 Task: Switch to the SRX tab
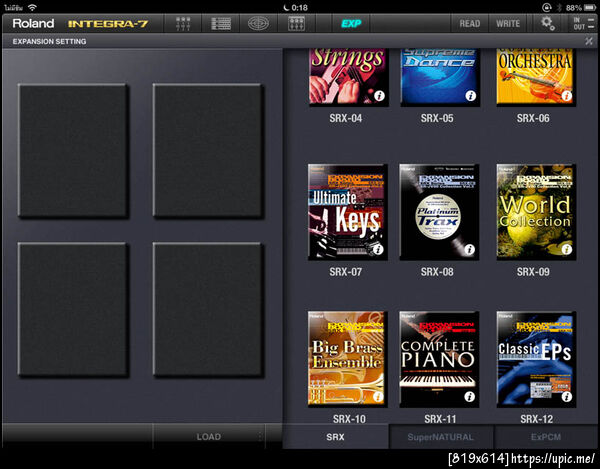pyautogui.click(x=336, y=437)
